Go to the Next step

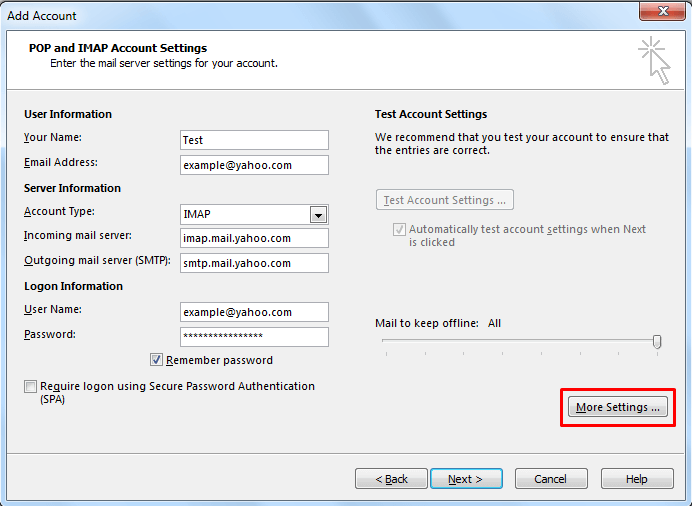[465, 479]
